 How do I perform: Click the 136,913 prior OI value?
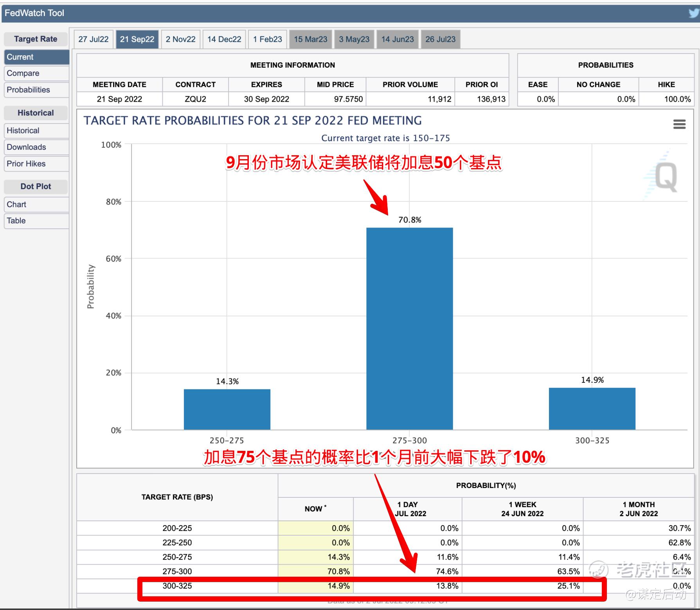[x=491, y=99]
